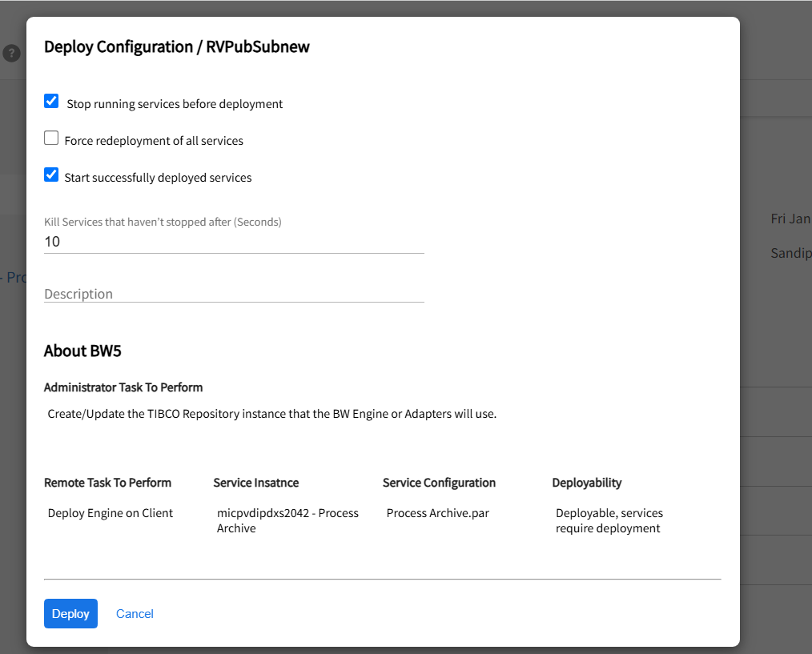This screenshot has height=654, width=812.
Task: Click the help question mark icon
Action: [x=11, y=54]
